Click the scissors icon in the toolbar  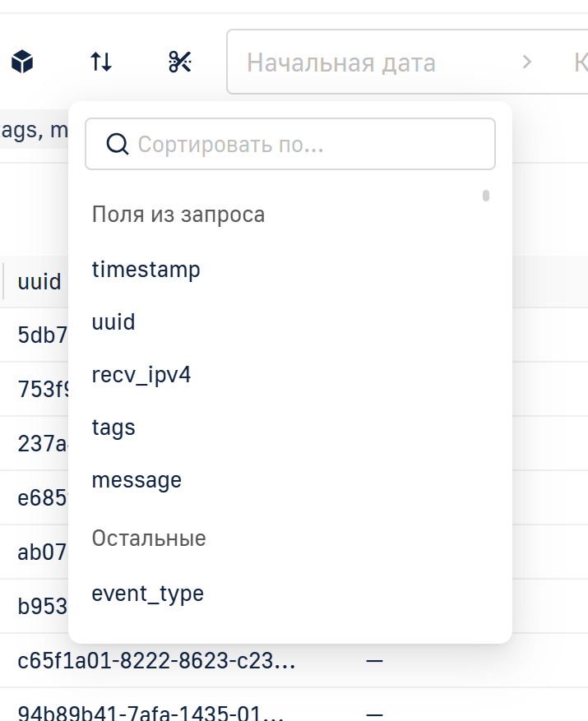pos(180,62)
